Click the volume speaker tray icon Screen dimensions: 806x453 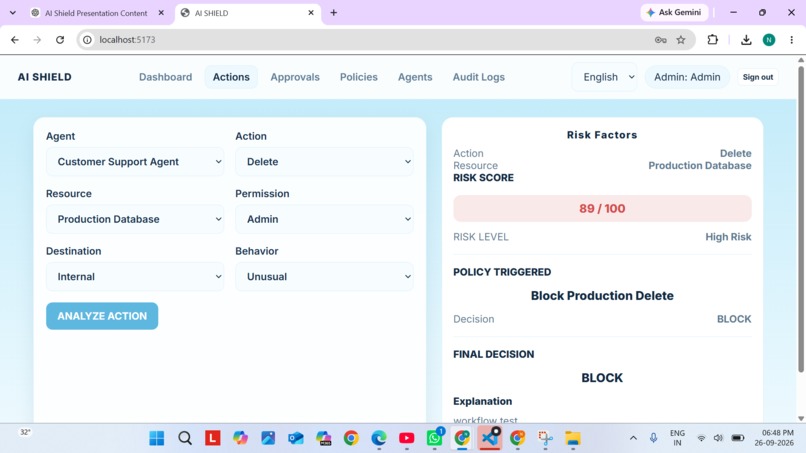click(x=718, y=438)
